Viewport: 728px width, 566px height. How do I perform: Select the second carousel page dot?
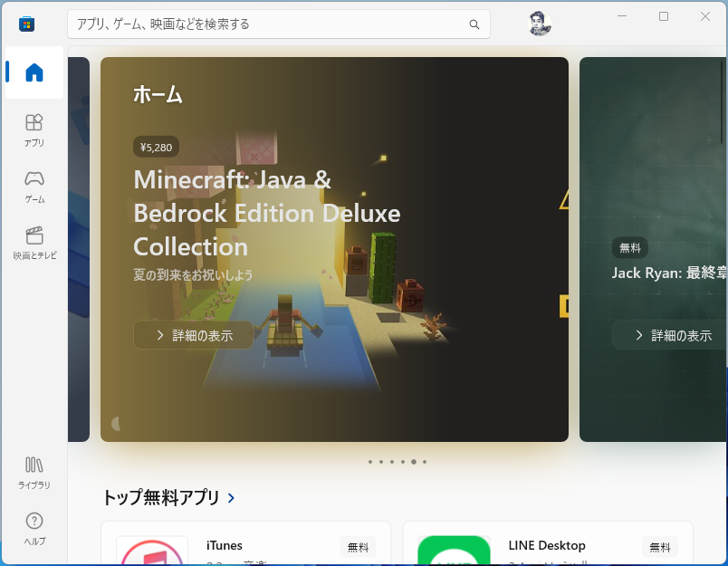[x=381, y=462]
